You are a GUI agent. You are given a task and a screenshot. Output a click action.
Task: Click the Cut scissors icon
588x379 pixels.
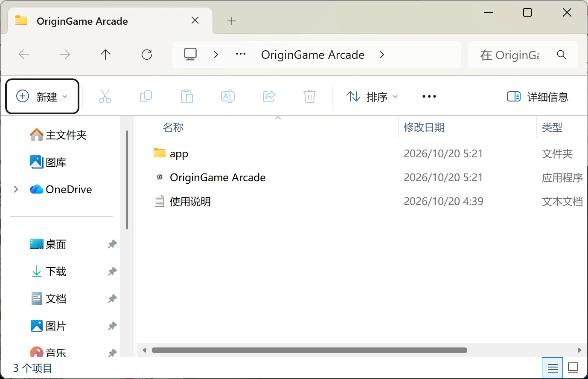click(x=105, y=97)
